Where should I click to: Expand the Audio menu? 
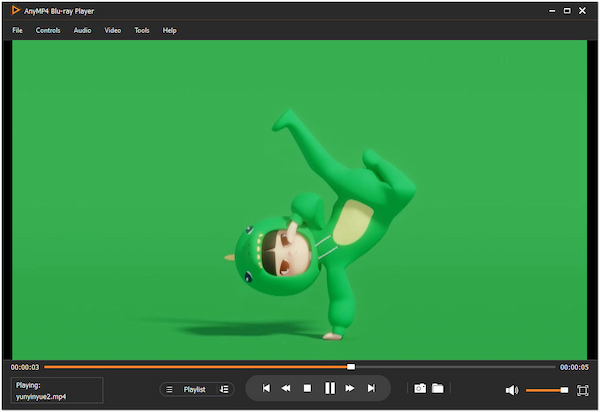coord(82,30)
